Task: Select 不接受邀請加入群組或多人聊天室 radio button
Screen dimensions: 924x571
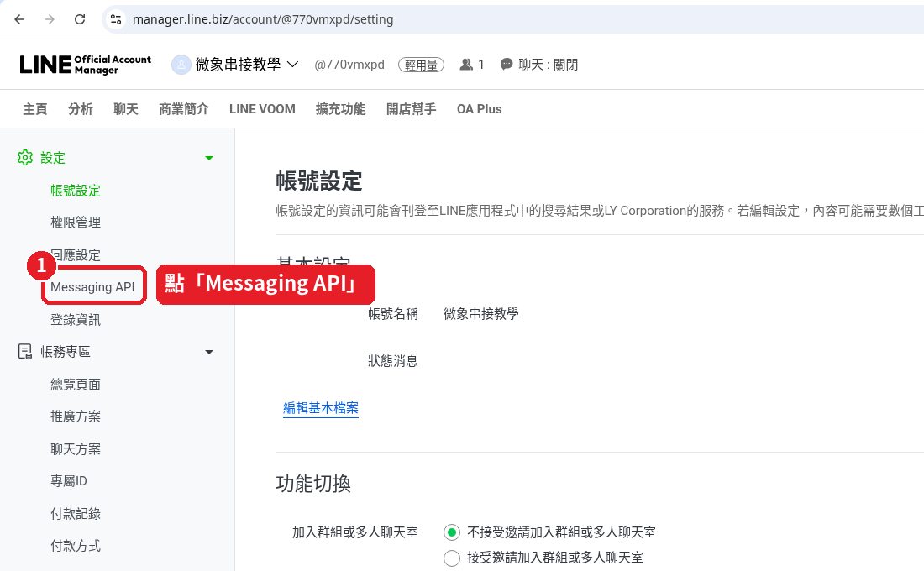Action: 452,532
